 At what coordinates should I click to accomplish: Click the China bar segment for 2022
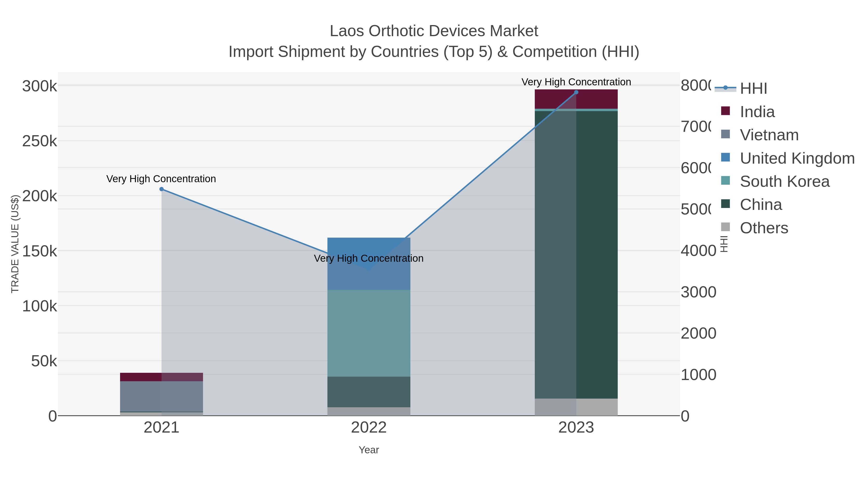click(x=369, y=392)
